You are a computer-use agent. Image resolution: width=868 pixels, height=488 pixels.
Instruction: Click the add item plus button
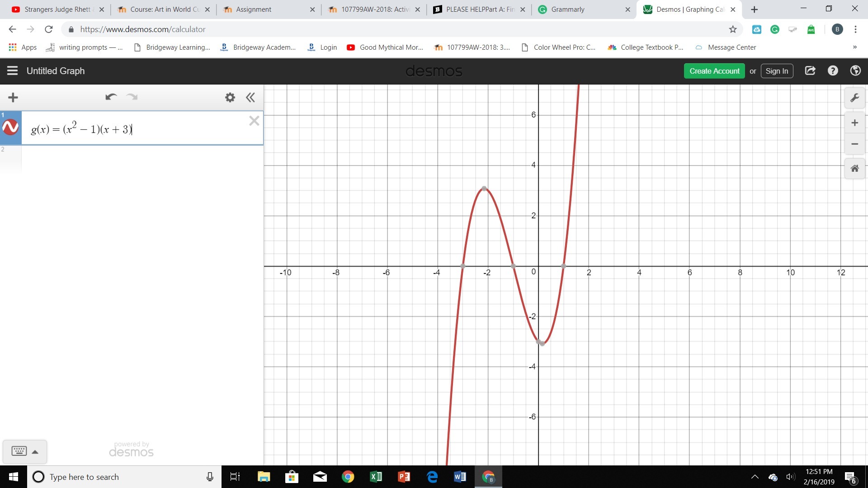13,97
